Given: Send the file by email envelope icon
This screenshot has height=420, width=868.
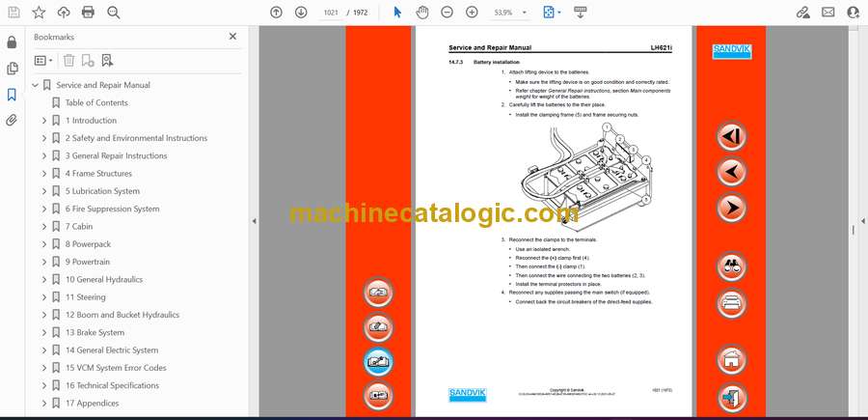Looking at the screenshot, I should point(828,13).
